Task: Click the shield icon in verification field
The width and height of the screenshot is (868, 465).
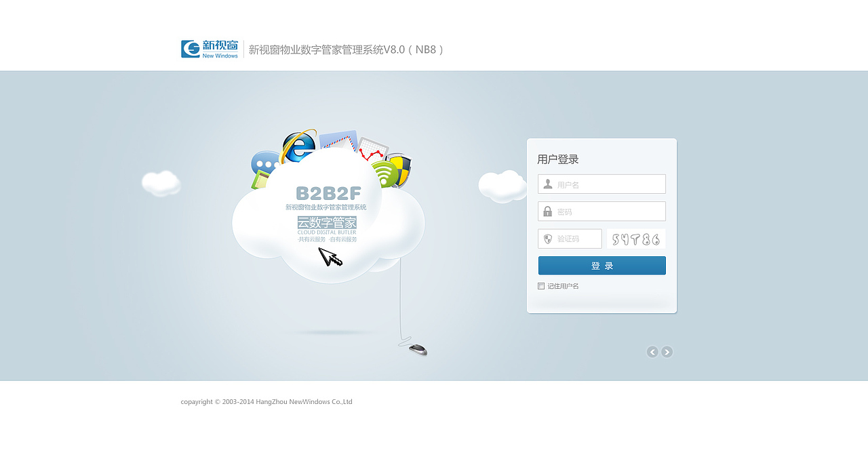Action: click(x=548, y=239)
